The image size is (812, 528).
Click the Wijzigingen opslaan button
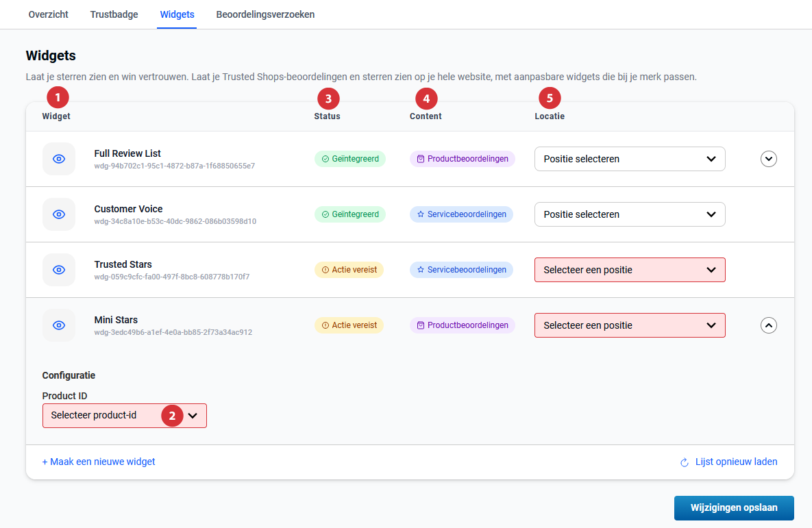click(x=733, y=508)
